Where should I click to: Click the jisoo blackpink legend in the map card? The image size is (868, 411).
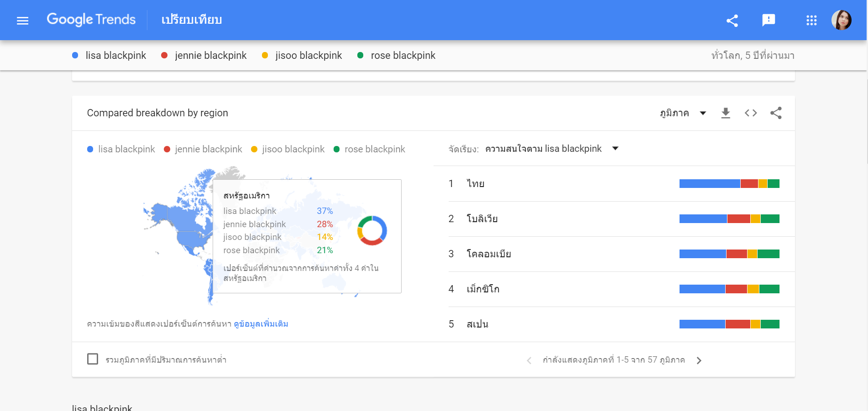[x=288, y=149]
